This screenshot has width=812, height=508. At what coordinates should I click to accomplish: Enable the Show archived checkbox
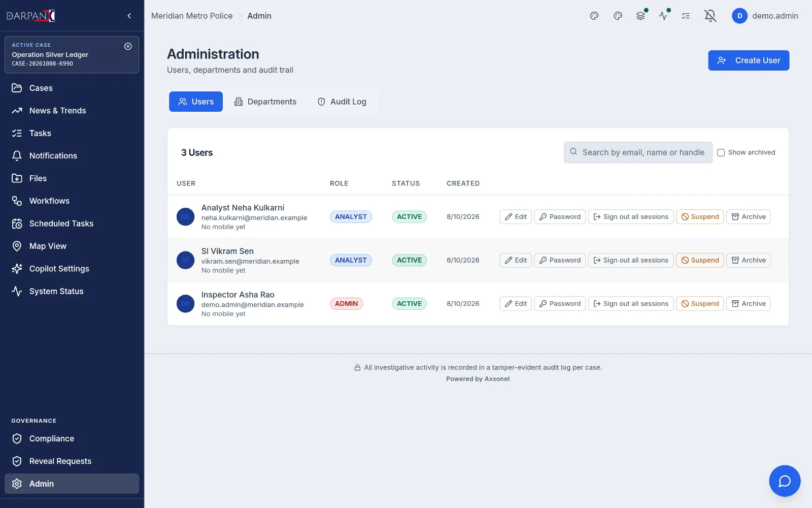(x=721, y=152)
